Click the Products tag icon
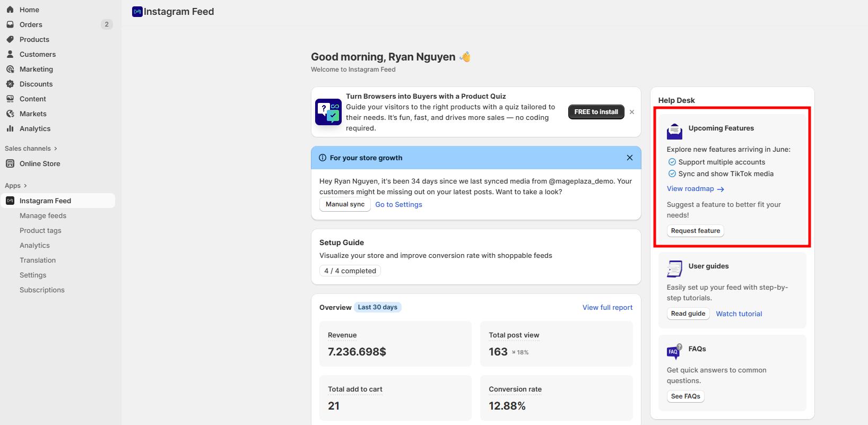 click(10, 39)
